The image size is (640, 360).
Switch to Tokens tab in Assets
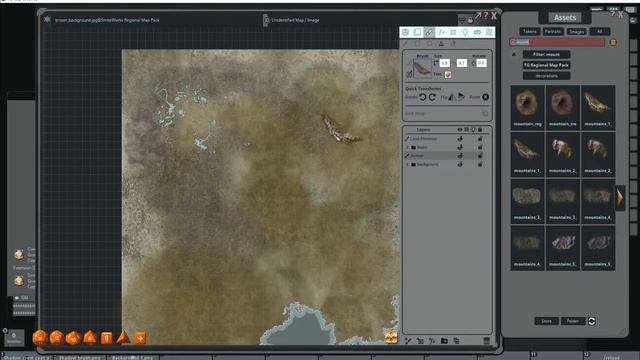(530, 31)
